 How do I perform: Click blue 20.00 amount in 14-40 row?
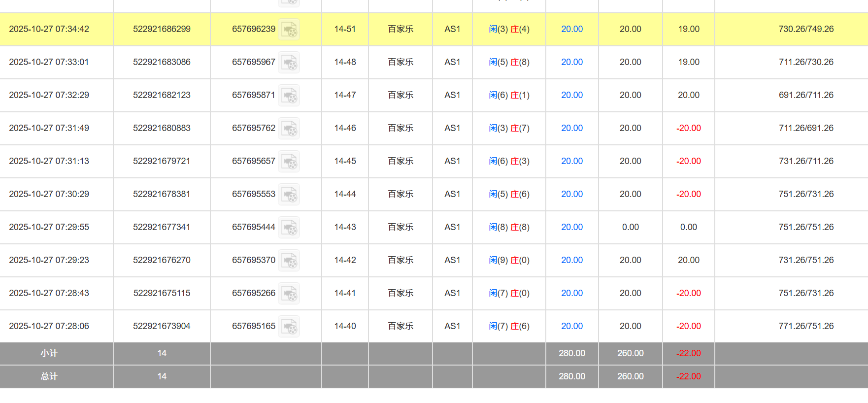pos(571,326)
